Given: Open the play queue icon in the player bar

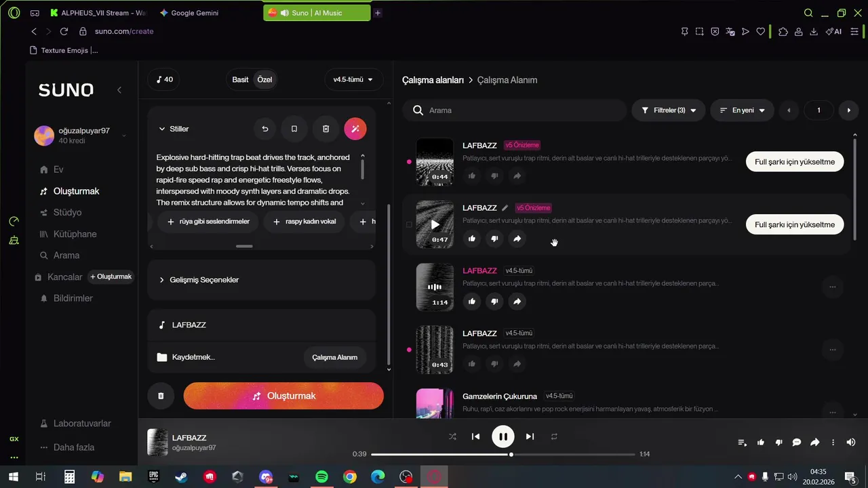Looking at the screenshot, I should coord(743,443).
